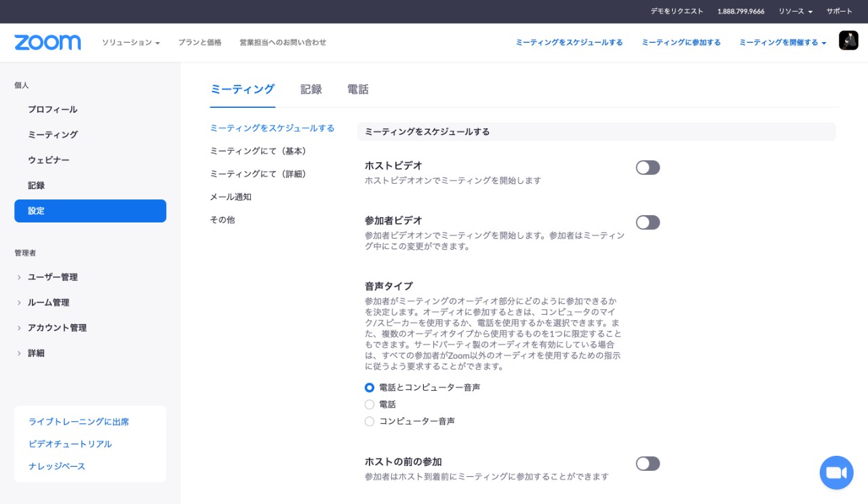The height and width of the screenshot is (504, 868).
Task: Open the ソリューション dropdown menu
Action: pos(130,42)
